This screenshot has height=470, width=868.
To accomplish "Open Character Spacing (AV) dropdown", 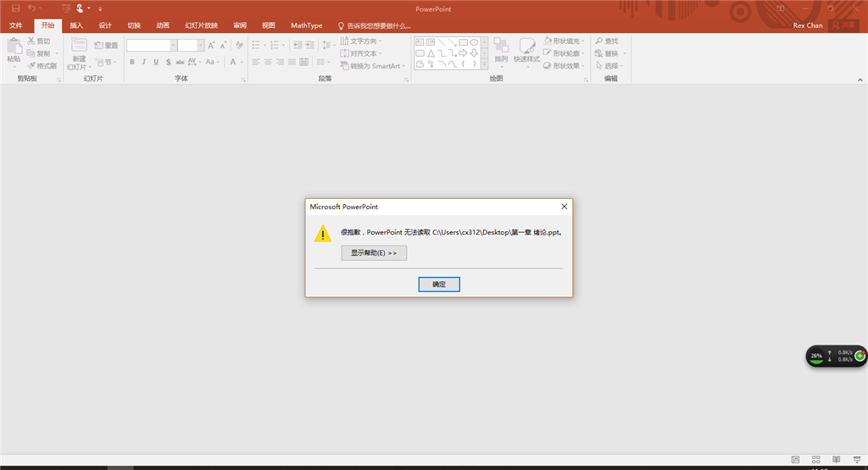I will (x=194, y=62).
